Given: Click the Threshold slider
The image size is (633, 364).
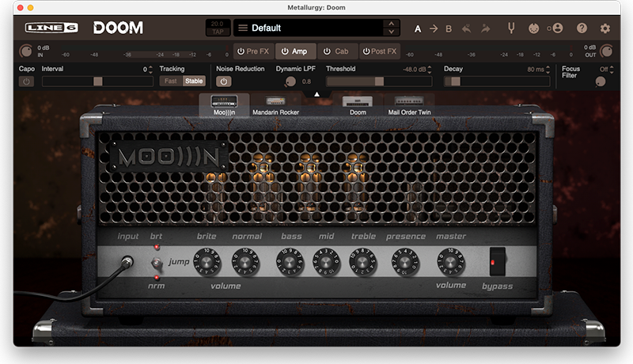Looking at the screenshot, I should pyautogui.click(x=379, y=82).
